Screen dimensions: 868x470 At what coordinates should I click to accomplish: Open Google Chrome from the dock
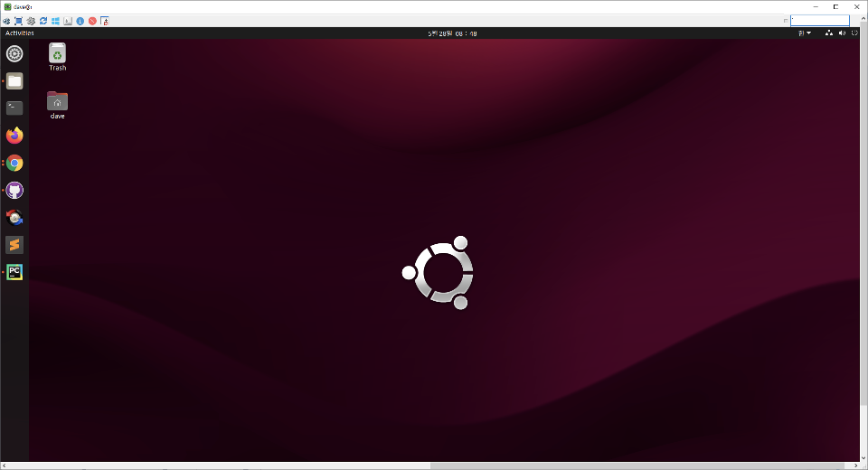[x=14, y=163]
